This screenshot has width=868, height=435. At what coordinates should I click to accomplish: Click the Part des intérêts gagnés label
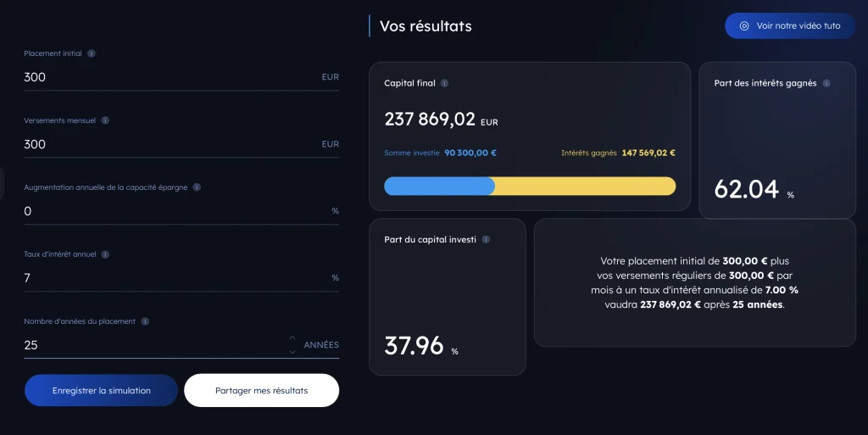tap(765, 84)
